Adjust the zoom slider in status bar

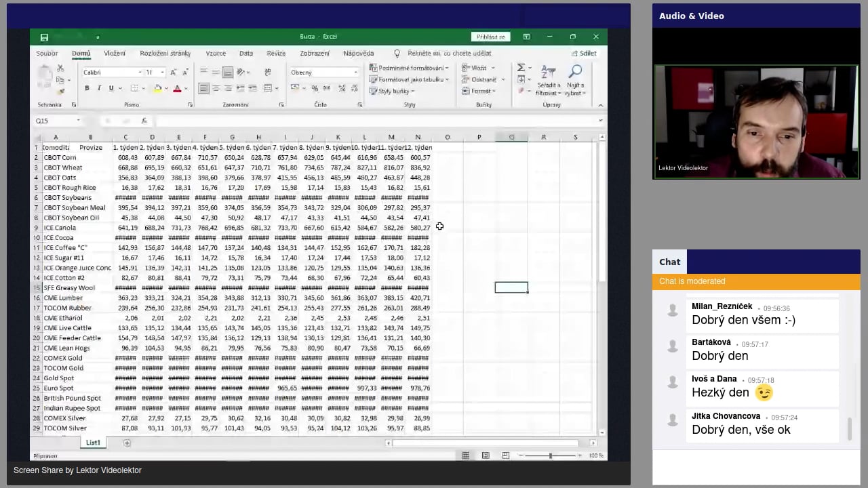point(550,455)
